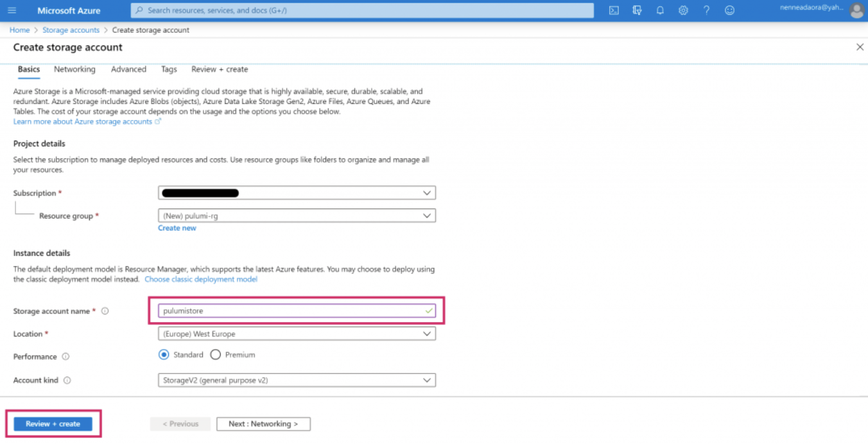Open portal settings gear
The height and width of the screenshot is (444, 868).
point(683,10)
